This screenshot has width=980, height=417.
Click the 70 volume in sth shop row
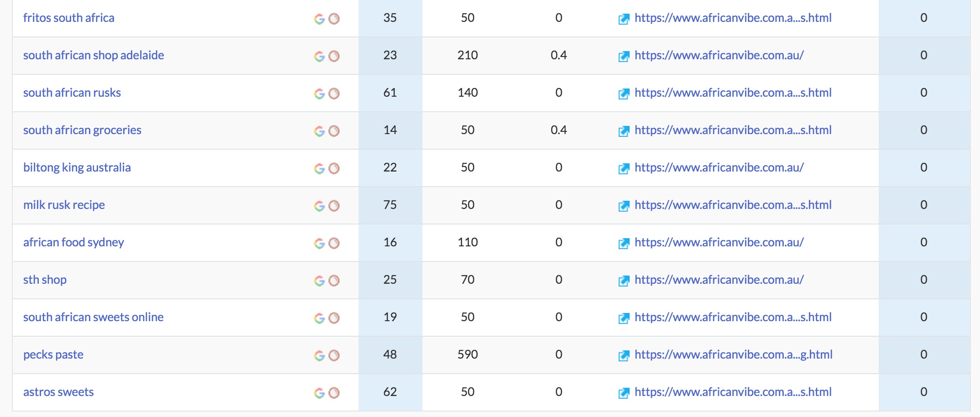click(x=468, y=280)
